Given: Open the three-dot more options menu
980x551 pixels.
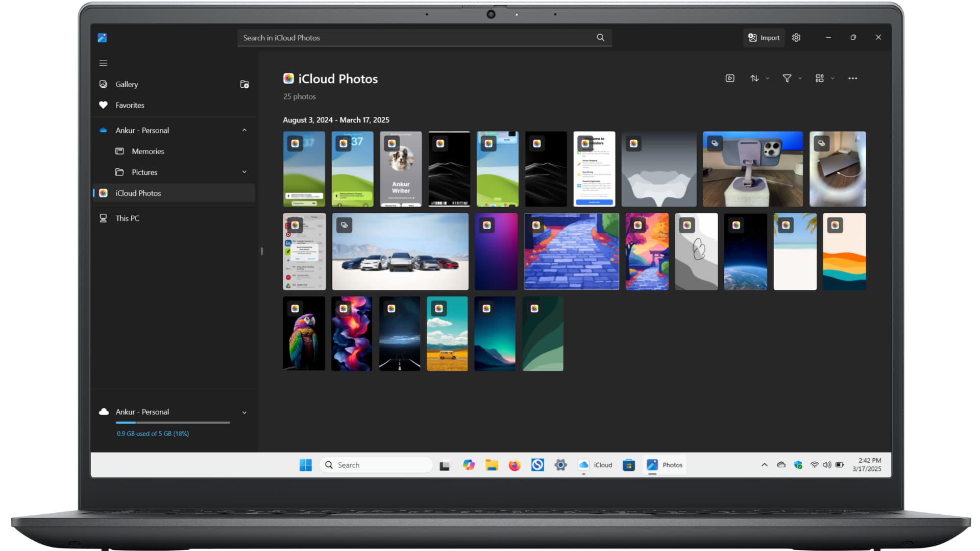Looking at the screenshot, I should coord(852,79).
